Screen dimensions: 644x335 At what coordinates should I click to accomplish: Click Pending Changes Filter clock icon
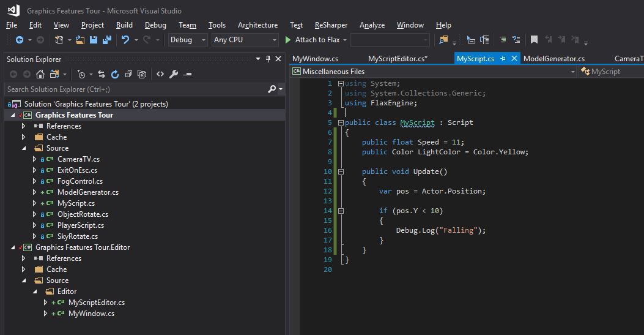tap(81, 74)
